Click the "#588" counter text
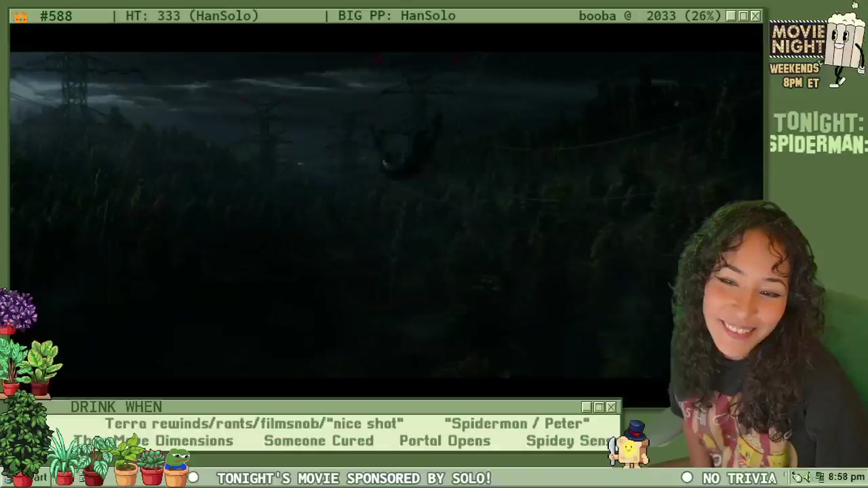Viewport: 868px width, 488px height. tap(56, 16)
